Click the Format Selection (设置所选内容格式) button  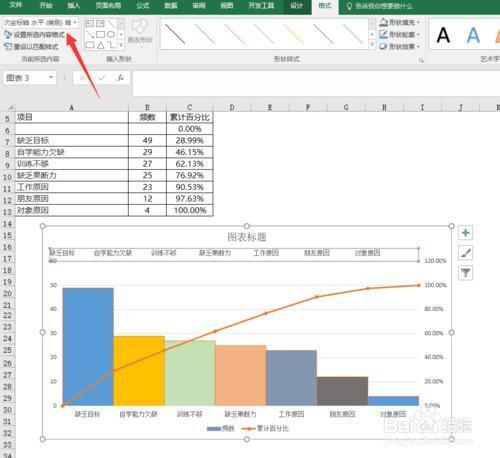click(x=34, y=34)
